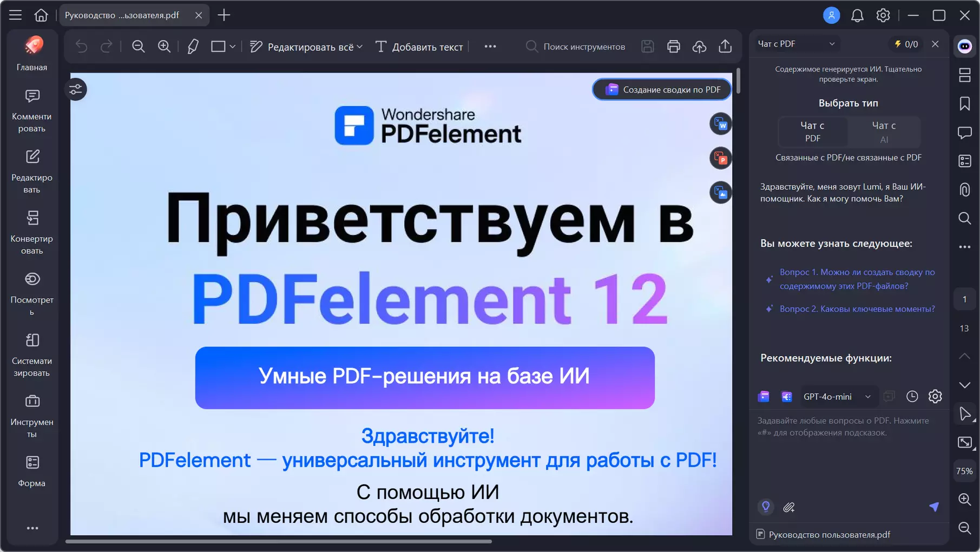Viewport: 980px width, 552px height.
Task: Close the Руководство пользователя.pdf tab
Action: tap(199, 15)
